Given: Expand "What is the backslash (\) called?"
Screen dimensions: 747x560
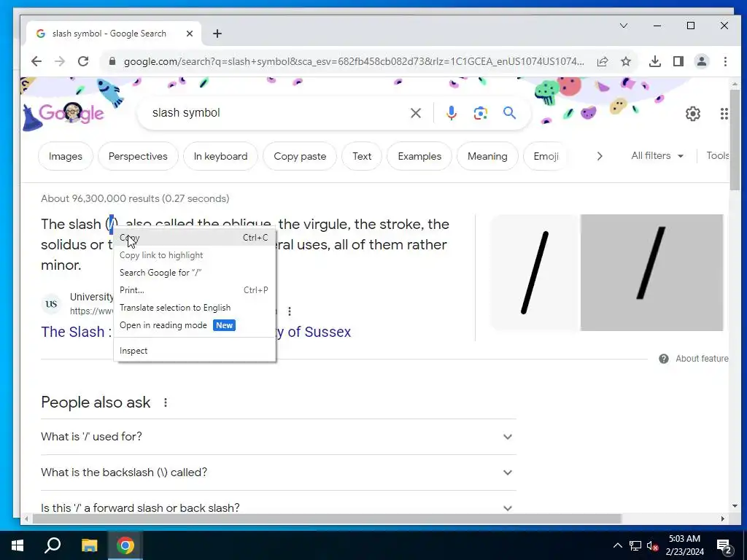Looking at the screenshot, I should coord(278,472).
